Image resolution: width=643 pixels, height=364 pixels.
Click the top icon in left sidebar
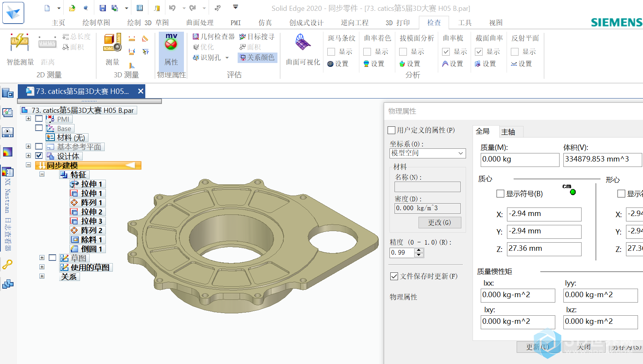point(8,93)
